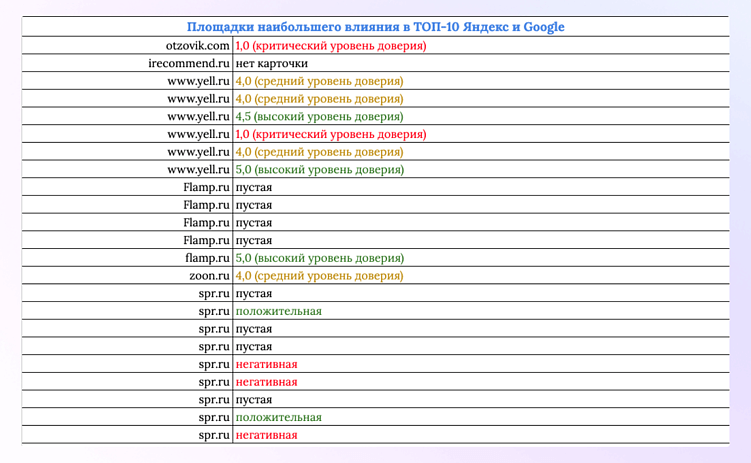This screenshot has height=463, width=751.
Task: Click the 1,0 rating in the otzovik.com row
Action: [330, 45]
